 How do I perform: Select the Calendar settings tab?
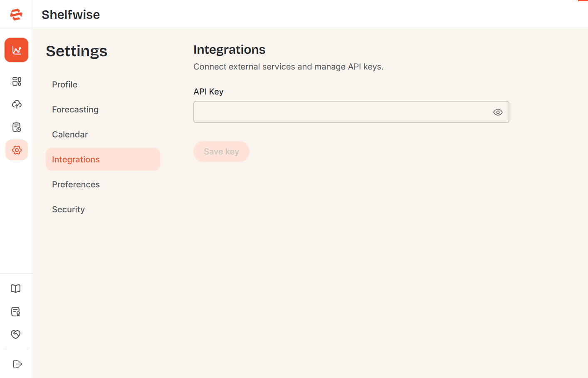pos(103,134)
